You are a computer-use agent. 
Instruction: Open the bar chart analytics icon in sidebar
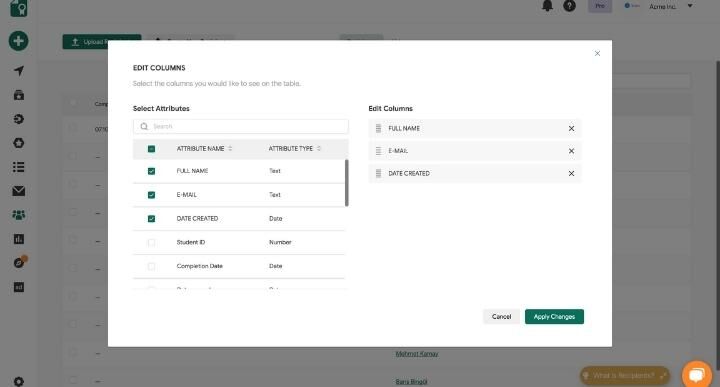[18, 239]
